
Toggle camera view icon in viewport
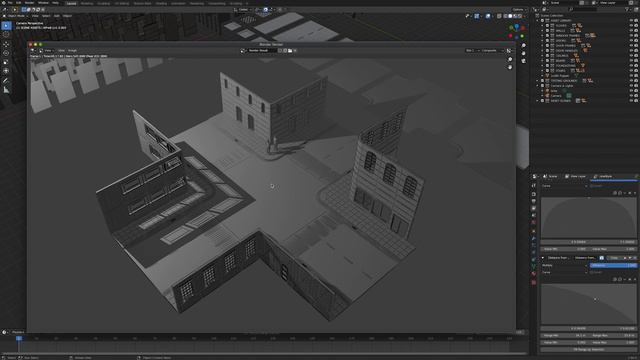[x=524, y=61]
